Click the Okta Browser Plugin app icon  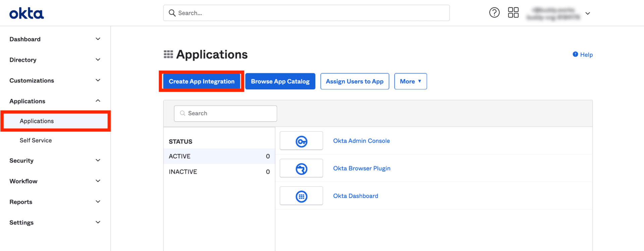[301, 169]
